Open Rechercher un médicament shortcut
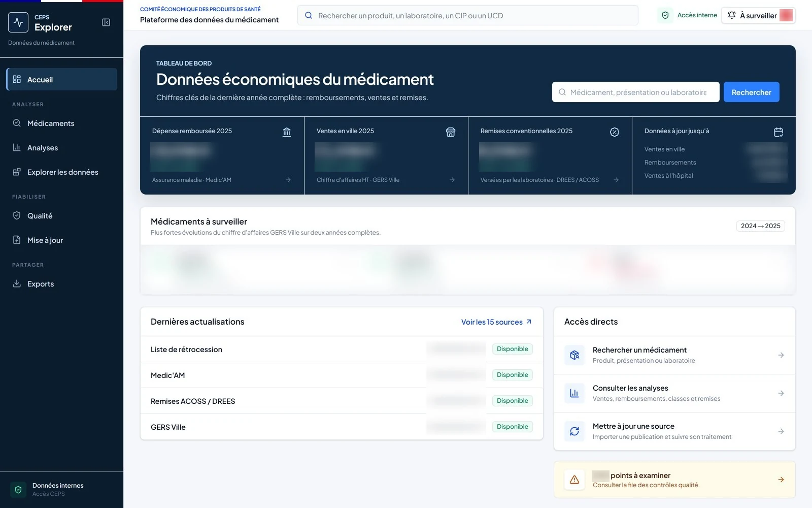Image resolution: width=812 pixels, height=508 pixels. (x=674, y=355)
